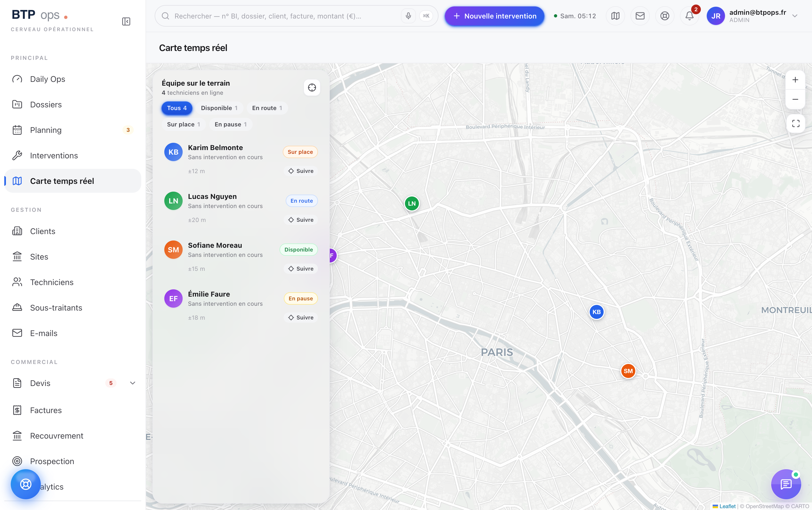Recenter map with the crosshair icon
The width and height of the screenshot is (812, 510).
point(312,88)
